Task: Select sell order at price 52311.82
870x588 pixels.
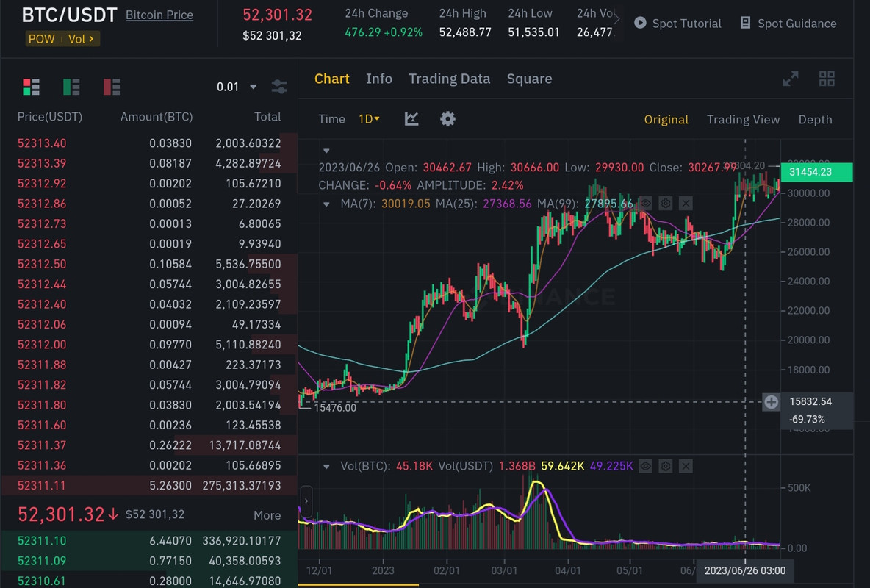Action: 149,385
